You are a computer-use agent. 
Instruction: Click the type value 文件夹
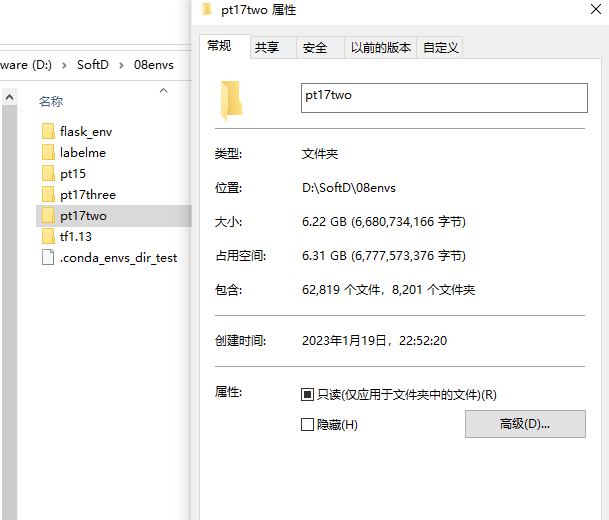tap(320, 154)
